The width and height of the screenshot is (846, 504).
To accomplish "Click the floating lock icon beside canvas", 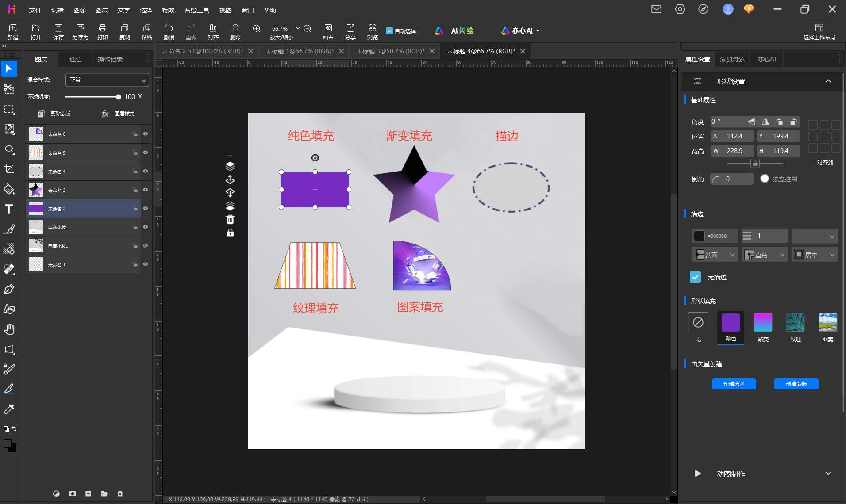I will tap(230, 233).
